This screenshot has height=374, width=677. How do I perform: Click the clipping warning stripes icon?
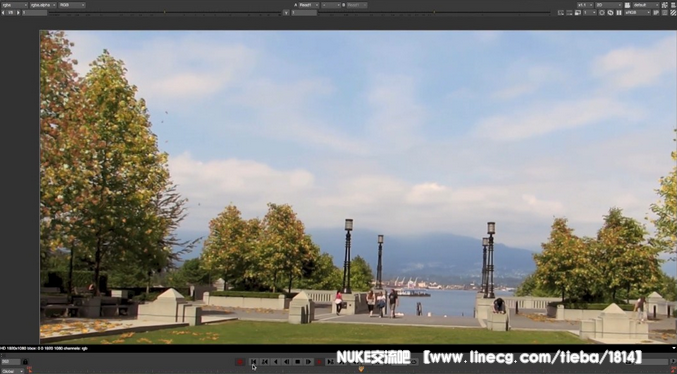(673, 13)
